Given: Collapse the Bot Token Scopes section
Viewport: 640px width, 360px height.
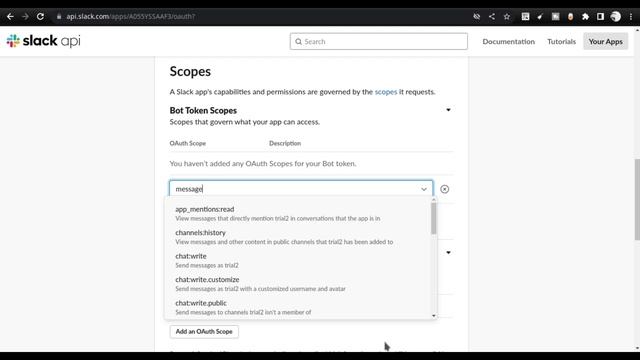Looking at the screenshot, I should pyautogui.click(x=448, y=110).
